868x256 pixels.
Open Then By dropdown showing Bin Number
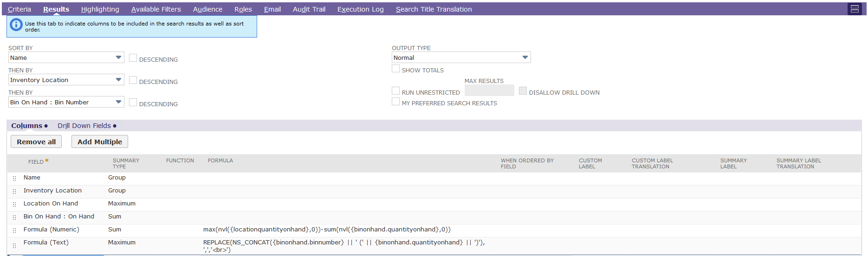[66, 102]
